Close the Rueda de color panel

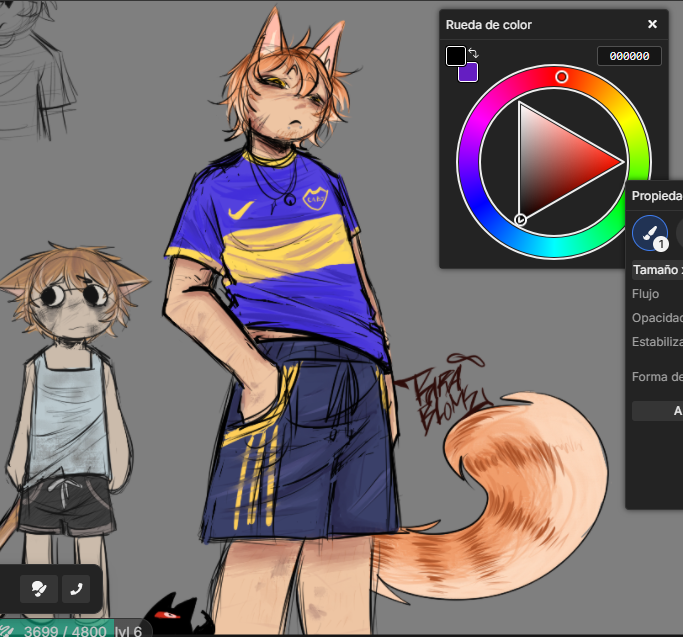652,24
